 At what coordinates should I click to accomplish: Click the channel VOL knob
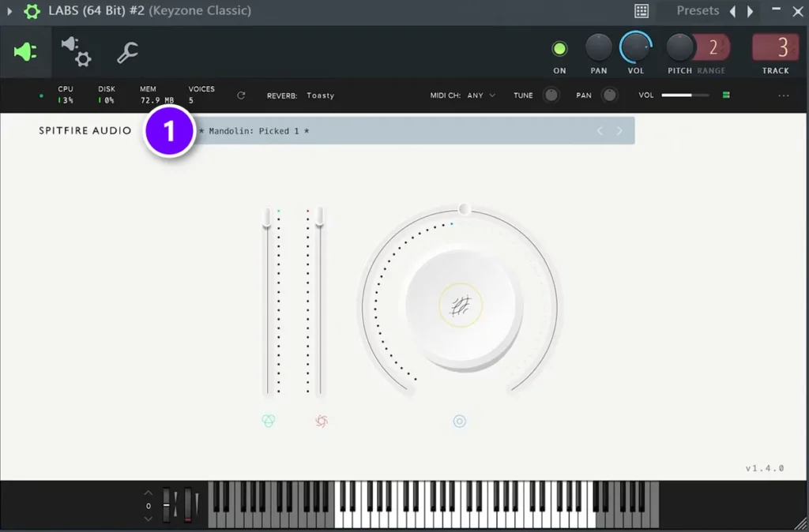(636, 47)
